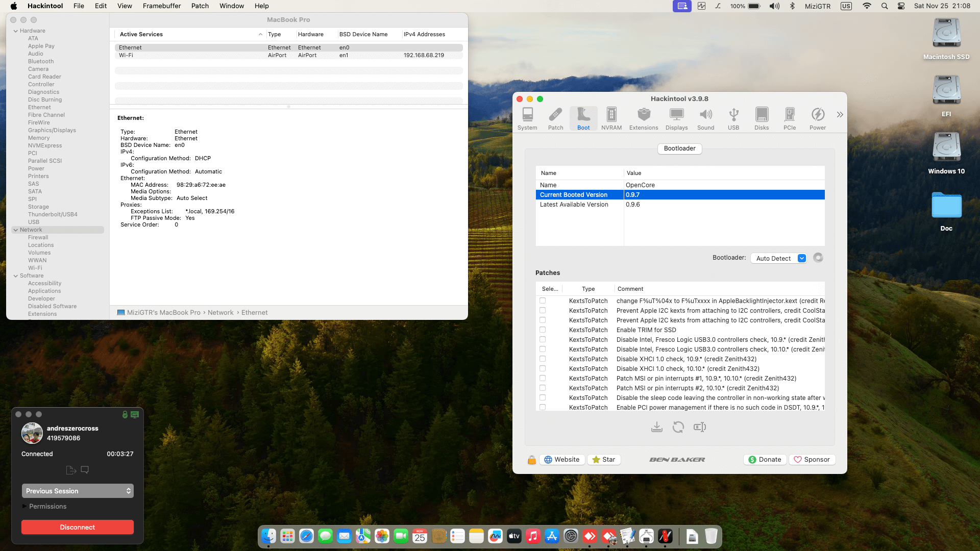Image resolution: width=980 pixels, height=551 pixels.
Task: Select Thunderbolt/USB4 in the sidebar
Action: click(53, 215)
